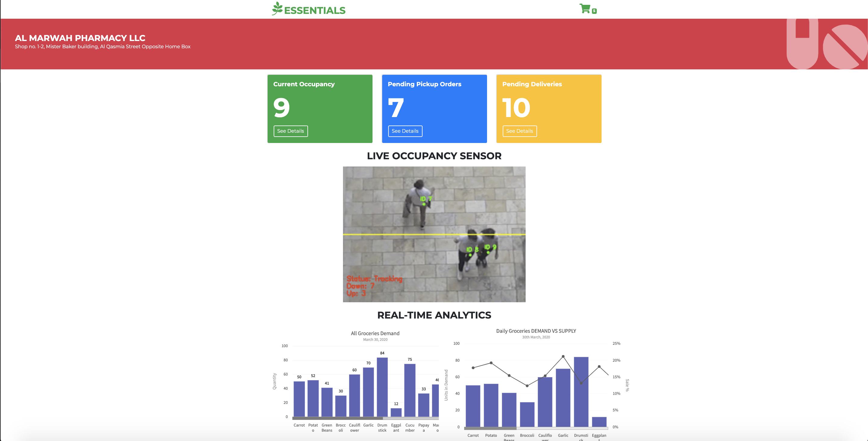
Task: Click the Drumstick bar labeled 84
Action: tap(382, 387)
